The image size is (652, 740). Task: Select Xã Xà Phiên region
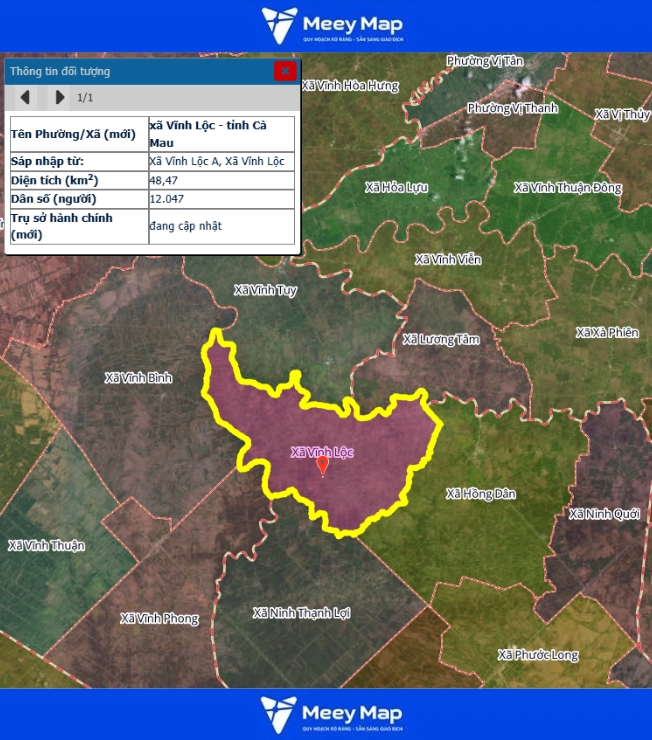click(607, 332)
